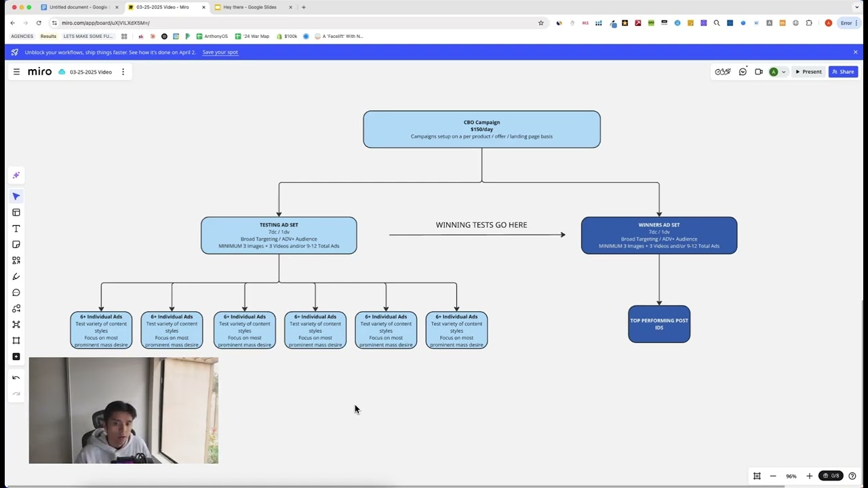
Task: Click the 96% zoom level
Action: [x=791, y=476]
